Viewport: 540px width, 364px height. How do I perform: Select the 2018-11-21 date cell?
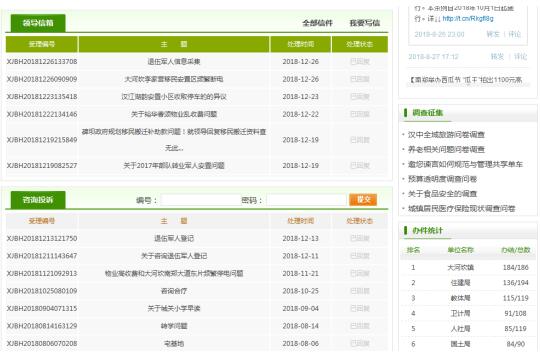(301, 274)
